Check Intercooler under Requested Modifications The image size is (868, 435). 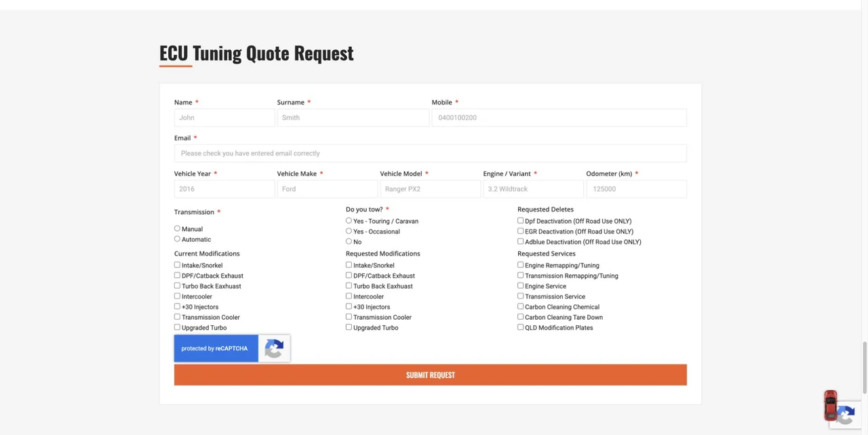pos(349,295)
